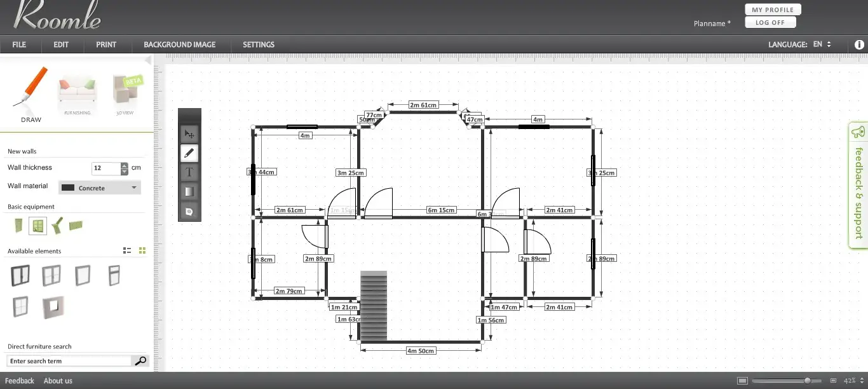Open the Edit menu
This screenshot has width=868, height=389.
point(61,44)
